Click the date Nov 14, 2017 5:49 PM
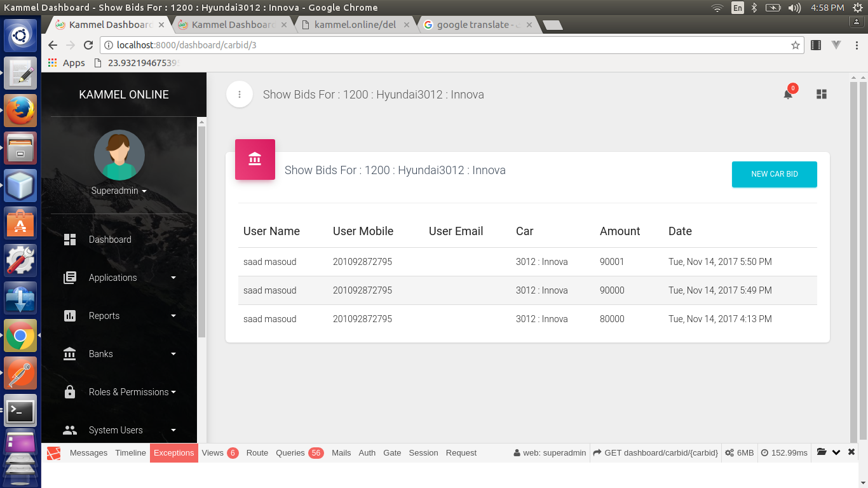This screenshot has width=868, height=488. 720,290
